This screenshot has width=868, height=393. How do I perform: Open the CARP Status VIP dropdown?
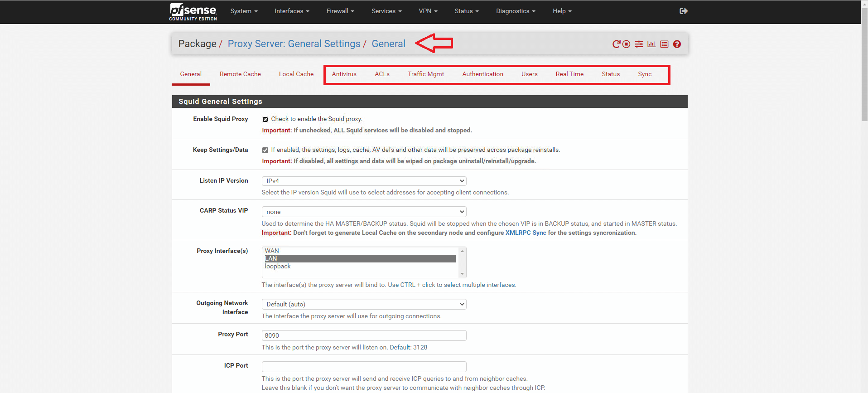364,212
